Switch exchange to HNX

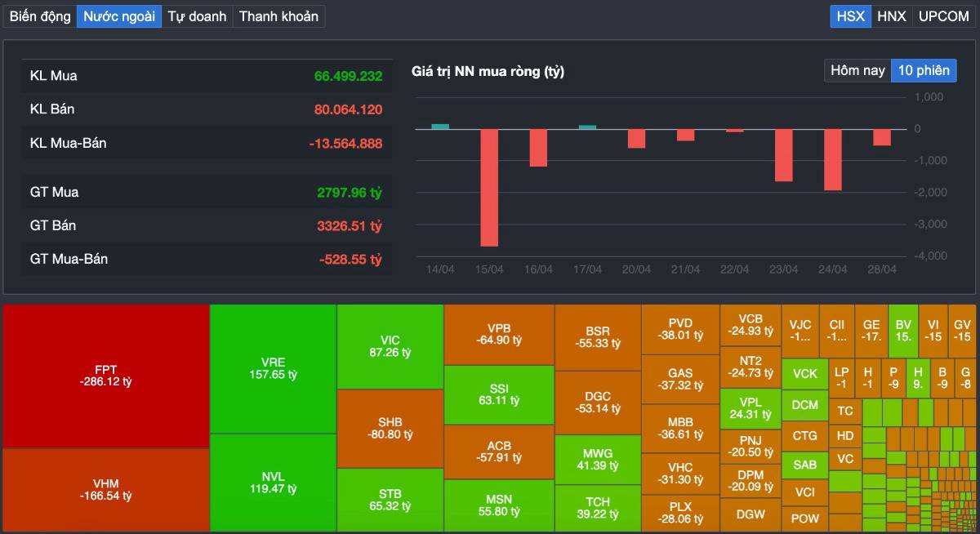[x=892, y=16]
